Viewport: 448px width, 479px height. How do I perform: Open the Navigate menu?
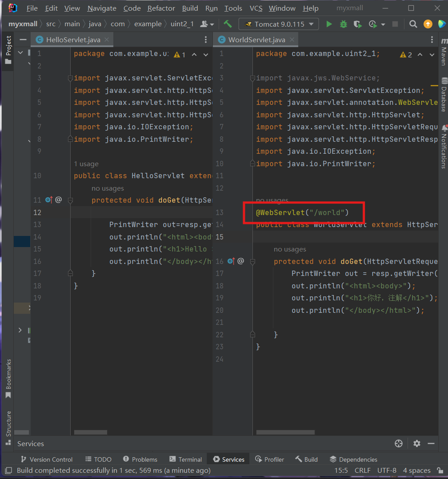tap(102, 8)
